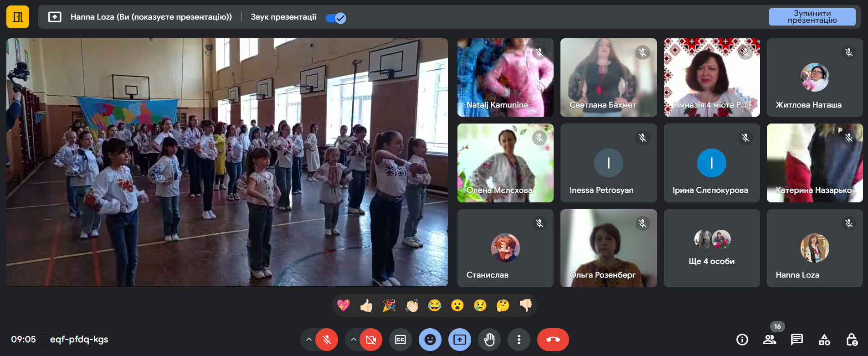
Task: Expand camera video settings arrow
Action: click(x=353, y=340)
